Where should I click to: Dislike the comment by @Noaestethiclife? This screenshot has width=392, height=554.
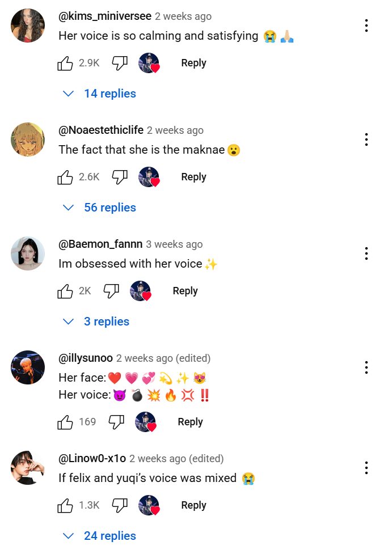tap(120, 177)
